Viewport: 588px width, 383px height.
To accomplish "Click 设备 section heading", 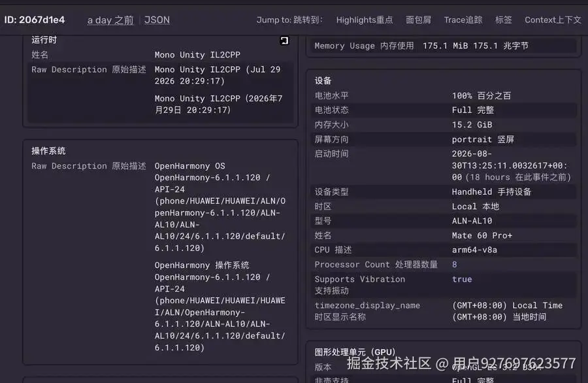I will pyautogui.click(x=323, y=80).
